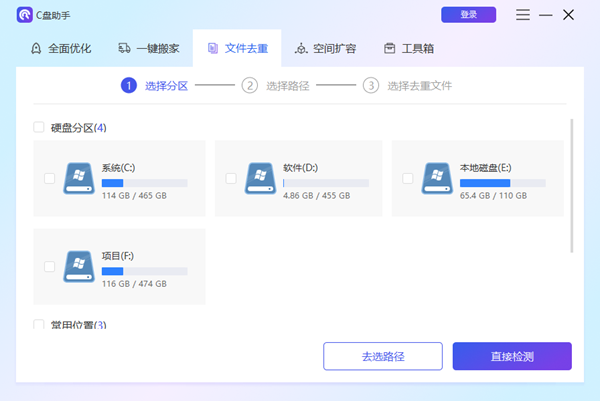This screenshot has width=600, height=401.
Task: Open the hamburger menu icon in title bar
Action: coord(523,15)
